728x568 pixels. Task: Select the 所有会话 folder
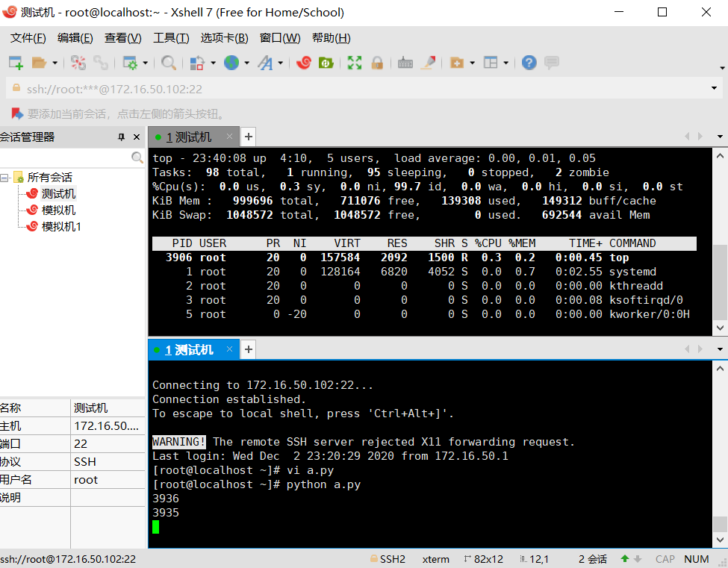pos(50,178)
